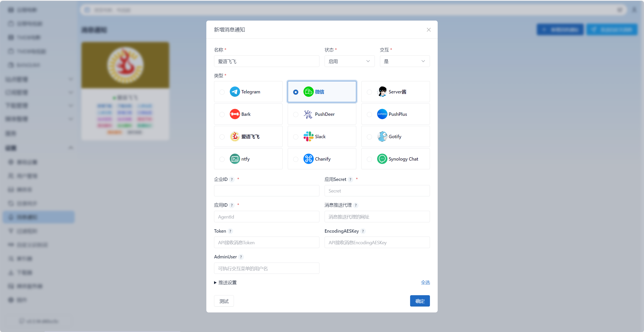Click the PushDeer deer icon
The width and height of the screenshot is (644, 332).
[x=308, y=114]
